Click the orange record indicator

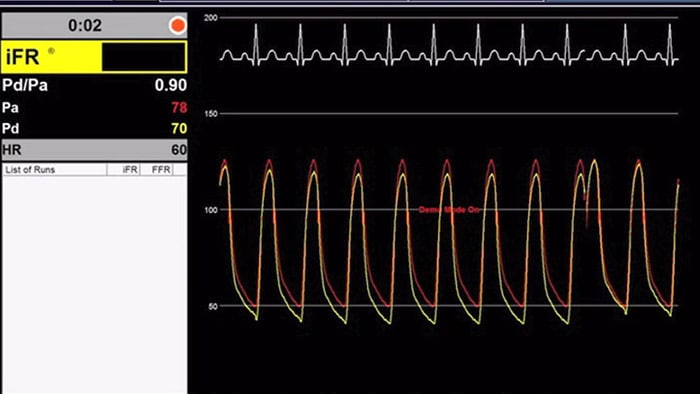point(178,25)
